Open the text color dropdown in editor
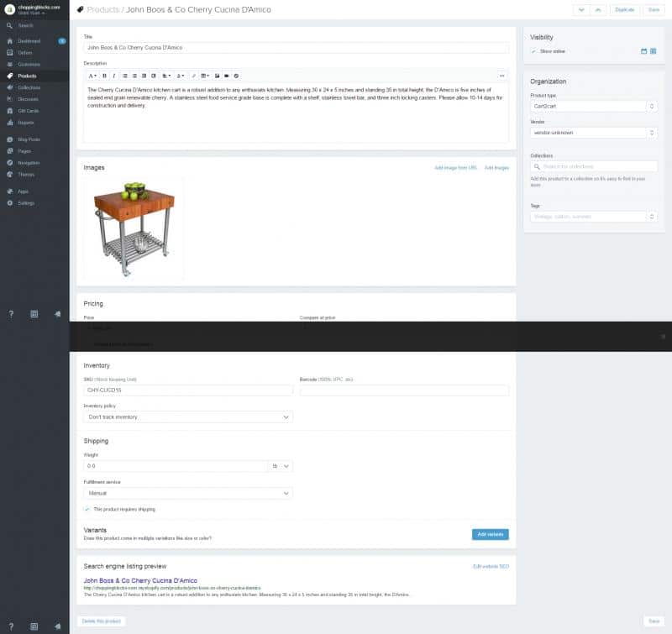Screen dimensions: 672x634 pyautogui.click(x=181, y=76)
